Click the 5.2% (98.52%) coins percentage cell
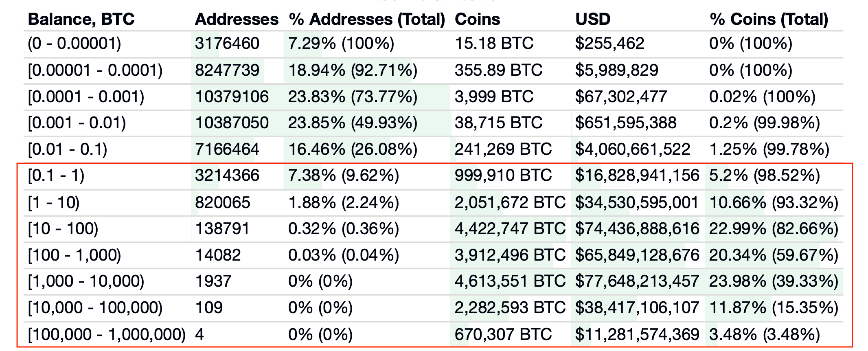The height and width of the screenshot is (351, 868). click(x=764, y=175)
